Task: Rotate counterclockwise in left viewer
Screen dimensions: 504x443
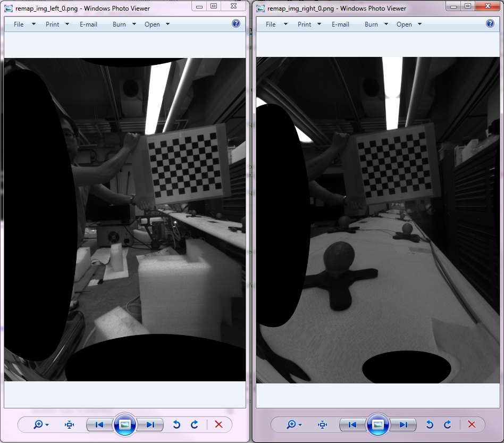Action: pos(177,425)
